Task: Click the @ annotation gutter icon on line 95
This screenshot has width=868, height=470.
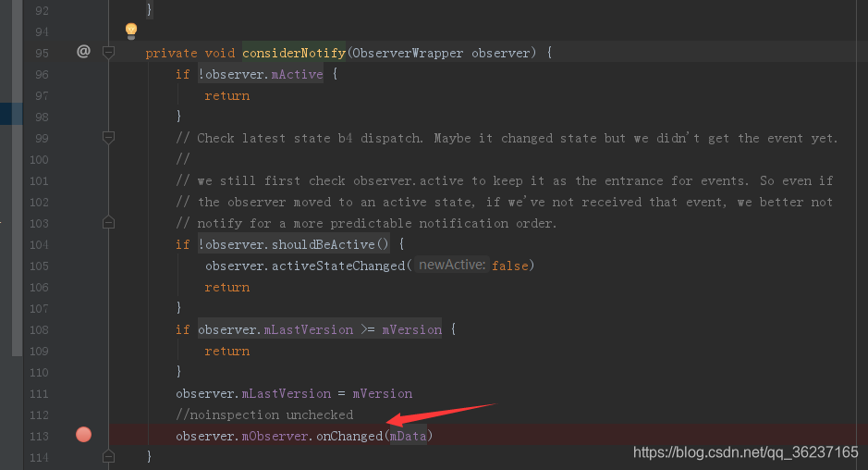Action: point(83,52)
